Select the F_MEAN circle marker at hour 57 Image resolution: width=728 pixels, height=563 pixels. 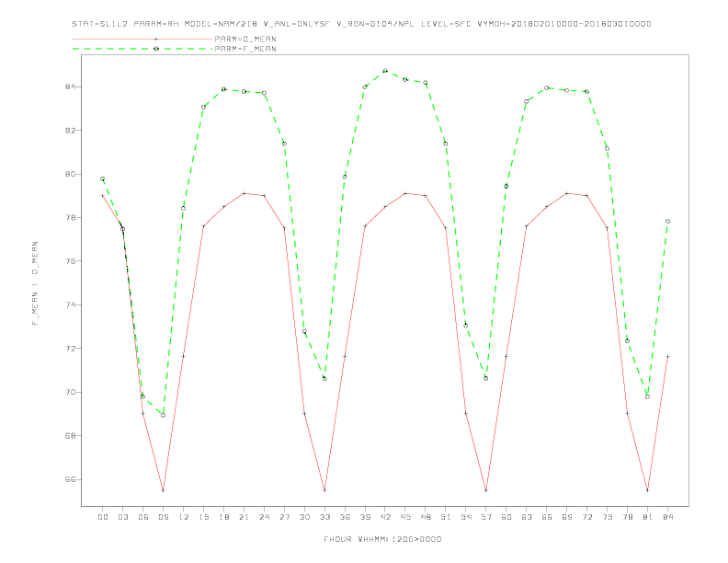pyautogui.click(x=486, y=379)
